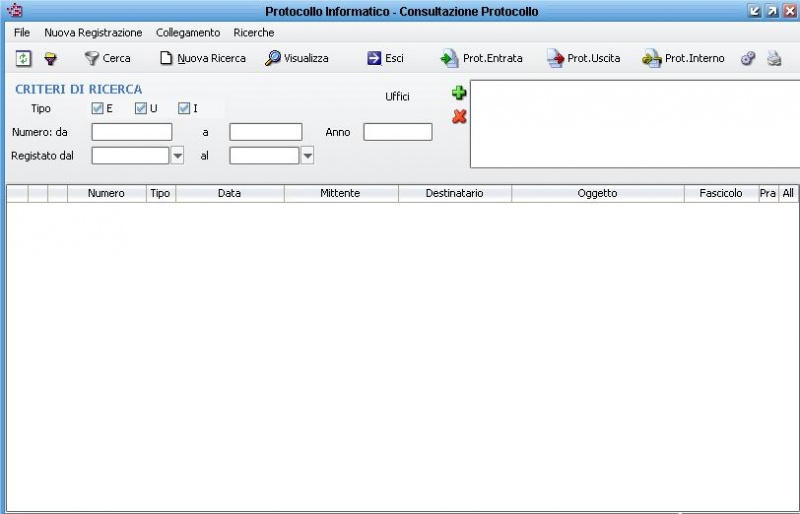Click the green refresh icon in toolbar
The height and width of the screenshot is (514, 800).
(23, 58)
